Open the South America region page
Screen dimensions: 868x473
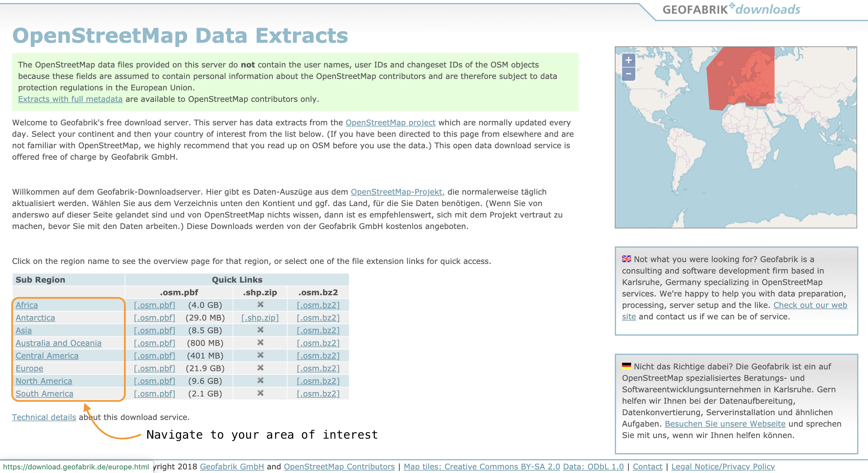click(x=44, y=393)
